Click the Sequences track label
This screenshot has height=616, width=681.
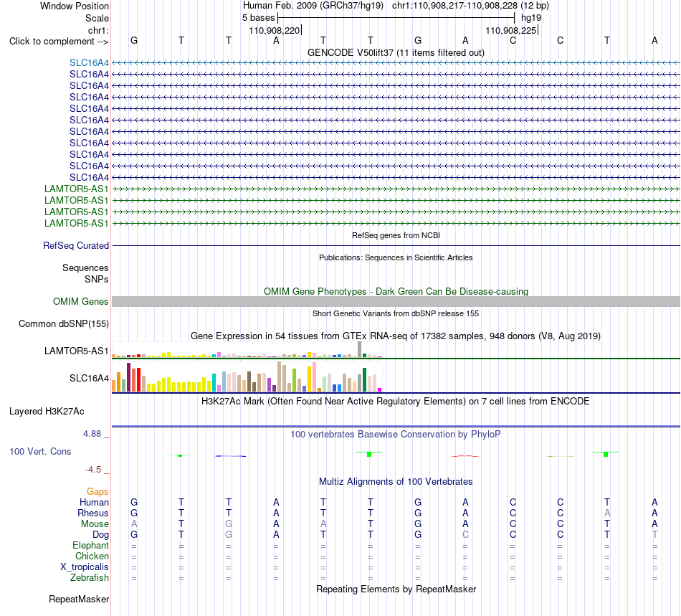click(x=85, y=267)
